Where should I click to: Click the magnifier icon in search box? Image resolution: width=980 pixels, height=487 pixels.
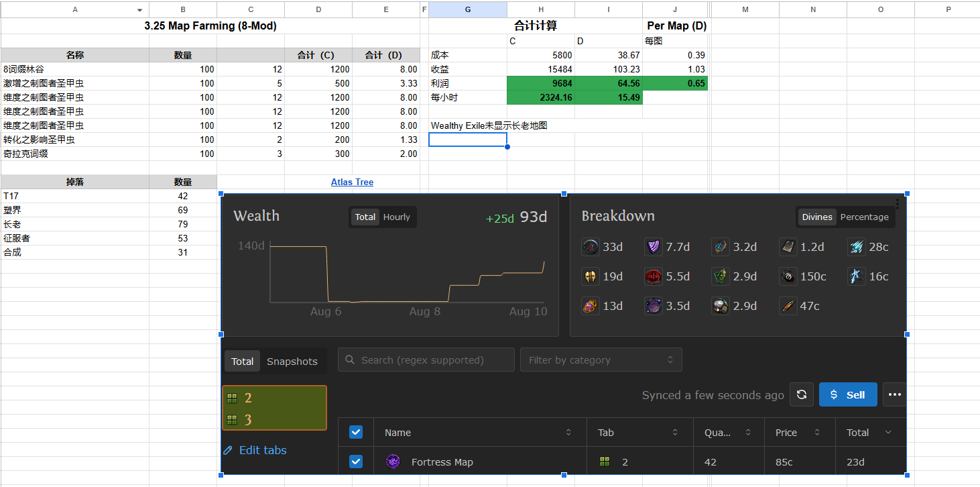350,360
